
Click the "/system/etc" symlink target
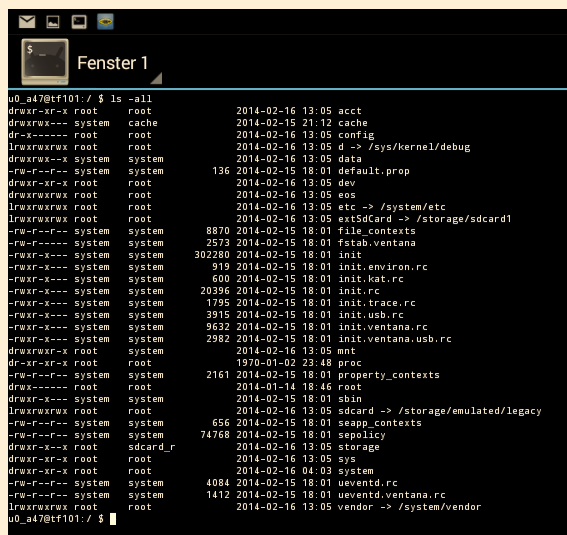[x=413, y=207]
